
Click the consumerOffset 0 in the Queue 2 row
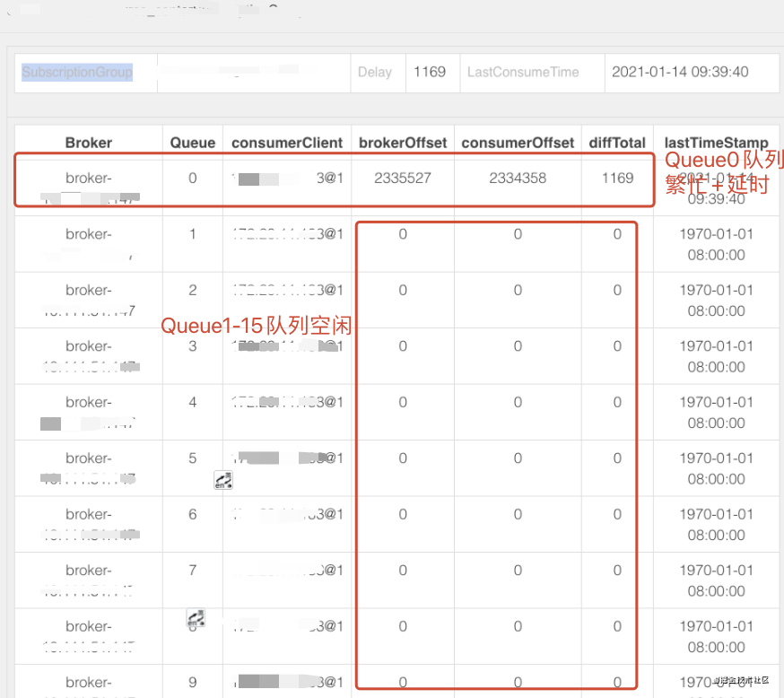coord(518,290)
